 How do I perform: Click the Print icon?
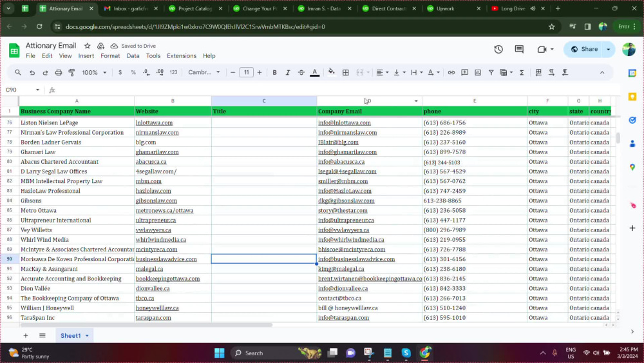click(59, 72)
